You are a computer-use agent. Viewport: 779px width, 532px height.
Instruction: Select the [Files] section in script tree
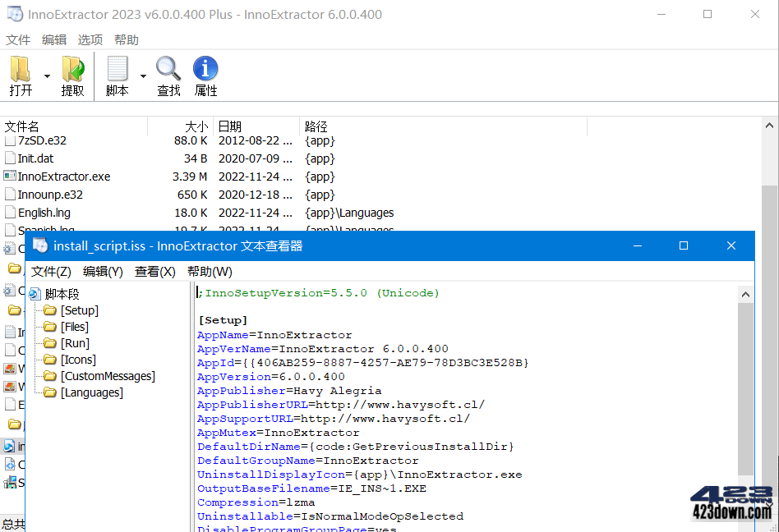74,327
